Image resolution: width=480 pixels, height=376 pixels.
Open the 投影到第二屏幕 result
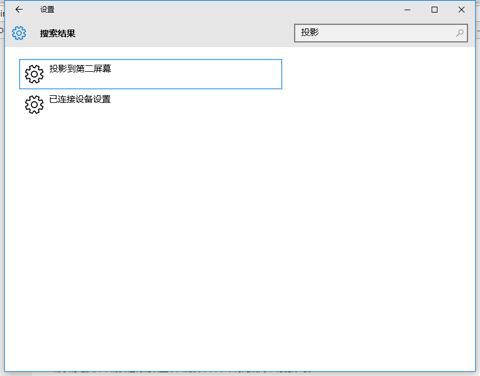pos(150,74)
